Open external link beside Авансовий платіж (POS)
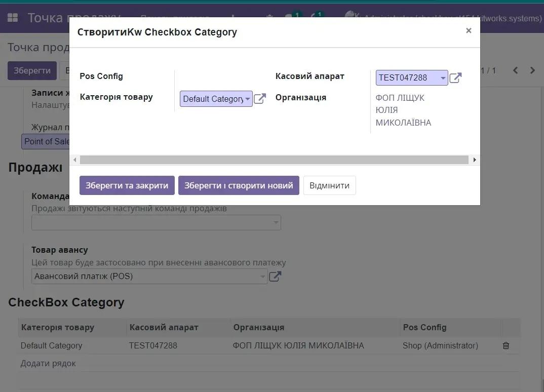The height and width of the screenshot is (392, 544). point(275,277)
